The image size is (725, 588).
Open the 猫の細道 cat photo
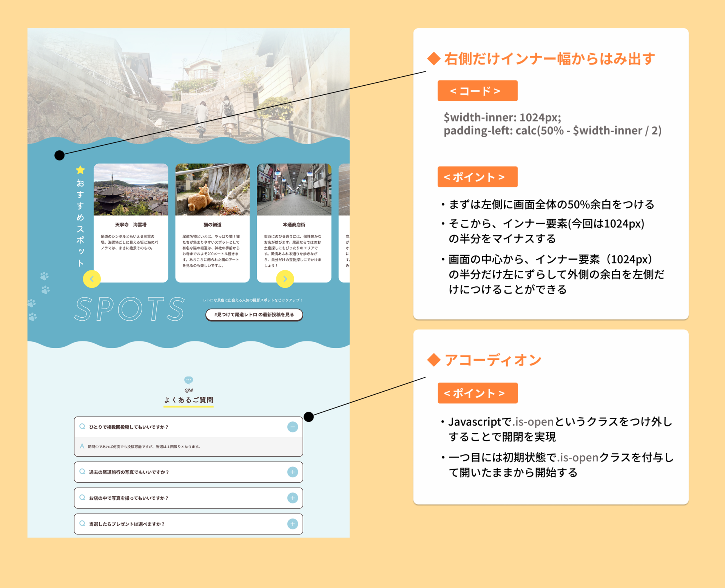212,190
